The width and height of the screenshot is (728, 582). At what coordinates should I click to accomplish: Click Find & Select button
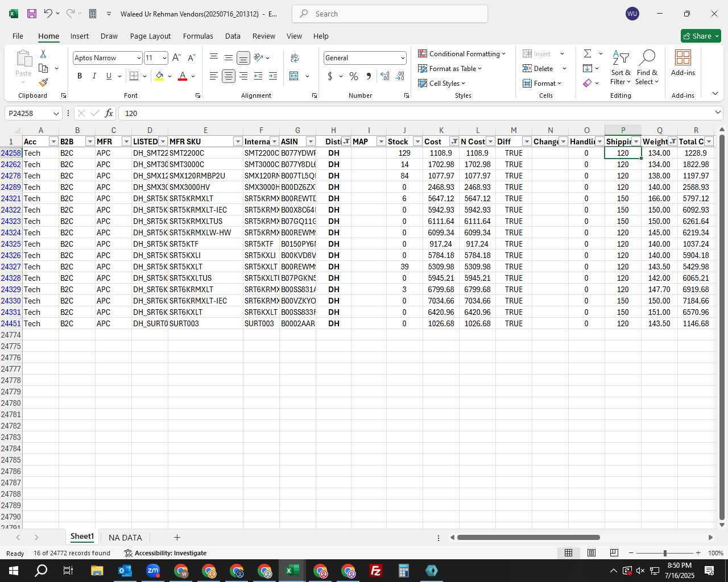point(647,68)
